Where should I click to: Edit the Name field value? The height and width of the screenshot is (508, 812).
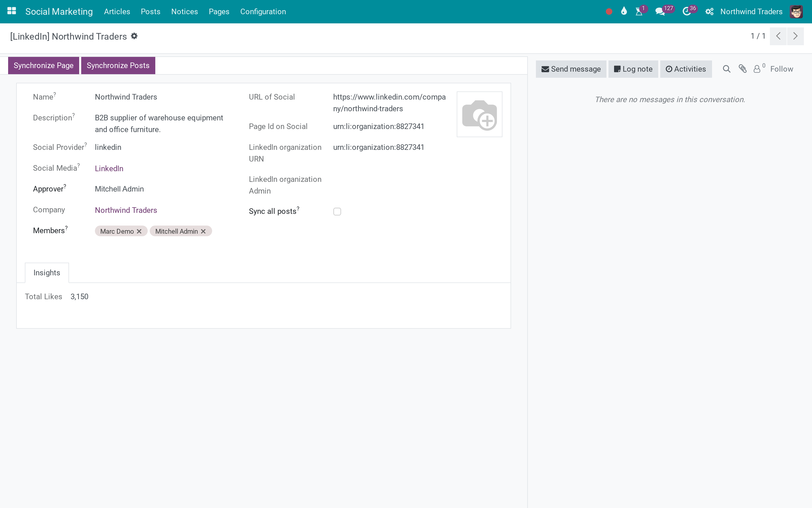pos(126,97)
